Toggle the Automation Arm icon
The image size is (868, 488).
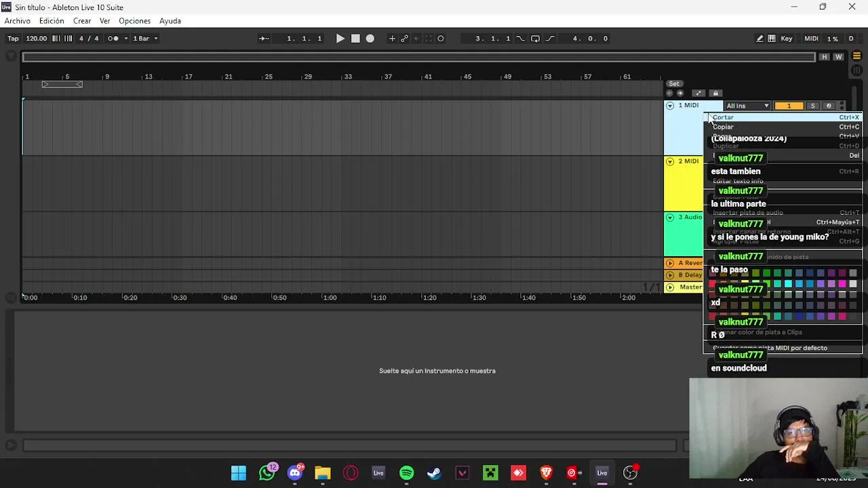(405, 39)
